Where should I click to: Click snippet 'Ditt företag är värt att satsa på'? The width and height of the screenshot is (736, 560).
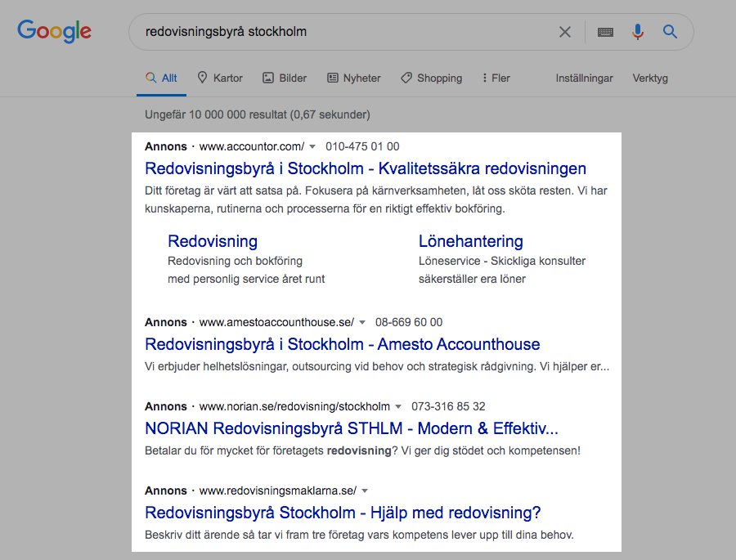tap(223, 190)
